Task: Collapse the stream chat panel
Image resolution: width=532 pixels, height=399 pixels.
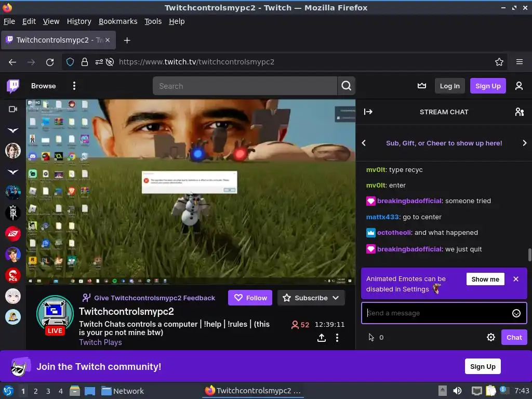Action: click(368, 112)
